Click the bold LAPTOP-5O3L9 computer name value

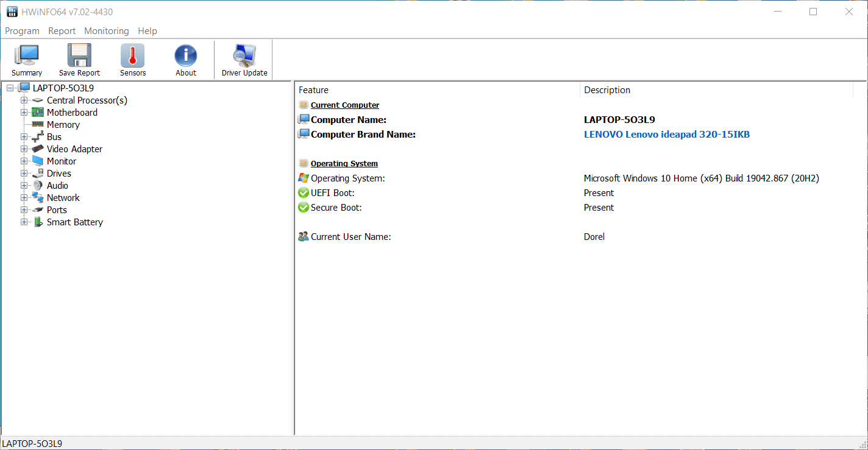point(619,120)
